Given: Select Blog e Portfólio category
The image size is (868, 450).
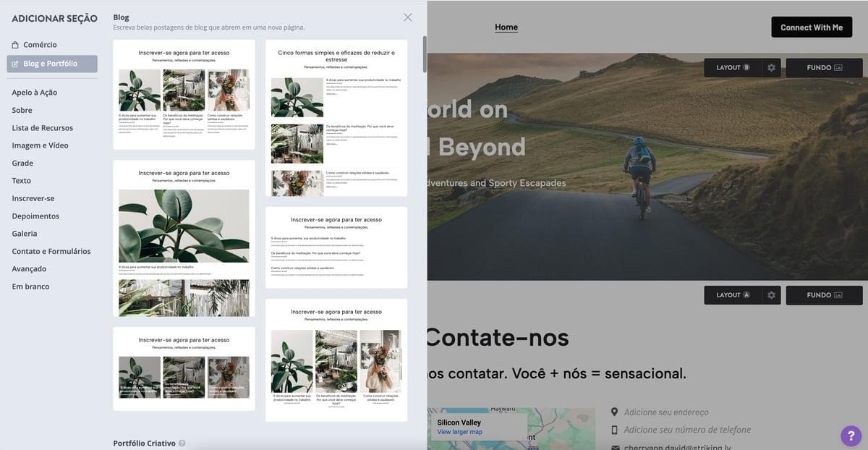Looking at the screenshot, I should click(52, 64).
